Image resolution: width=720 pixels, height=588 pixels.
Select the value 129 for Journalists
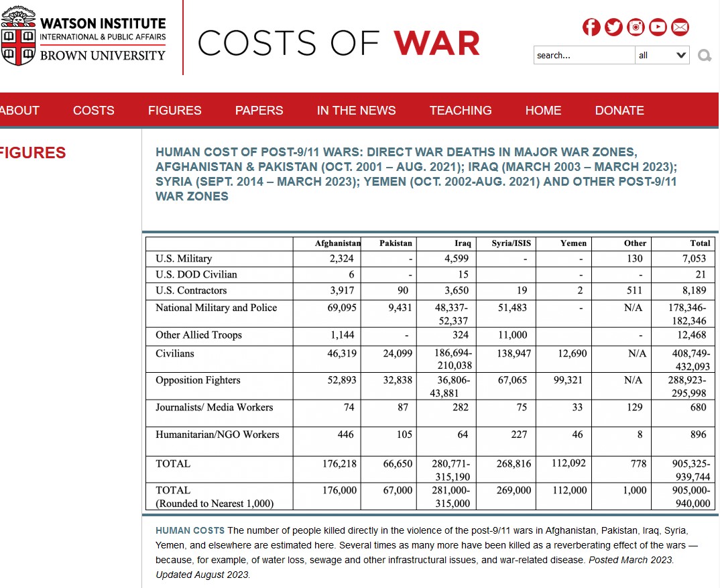click(x=635, y=407)
